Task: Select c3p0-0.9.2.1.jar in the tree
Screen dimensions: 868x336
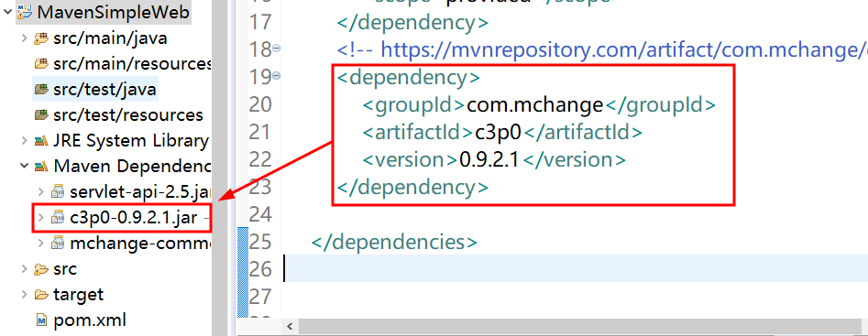Action: (x=133, y=217)
